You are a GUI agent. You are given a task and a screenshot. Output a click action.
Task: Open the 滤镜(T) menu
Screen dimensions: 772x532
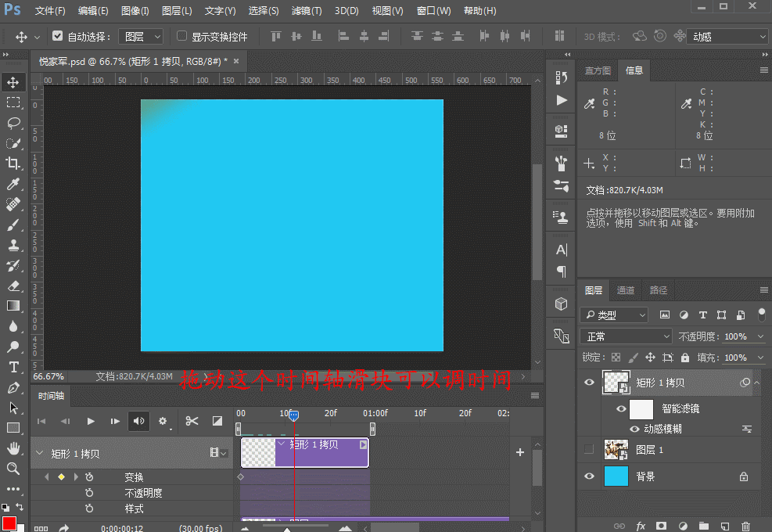coord(306,11)
